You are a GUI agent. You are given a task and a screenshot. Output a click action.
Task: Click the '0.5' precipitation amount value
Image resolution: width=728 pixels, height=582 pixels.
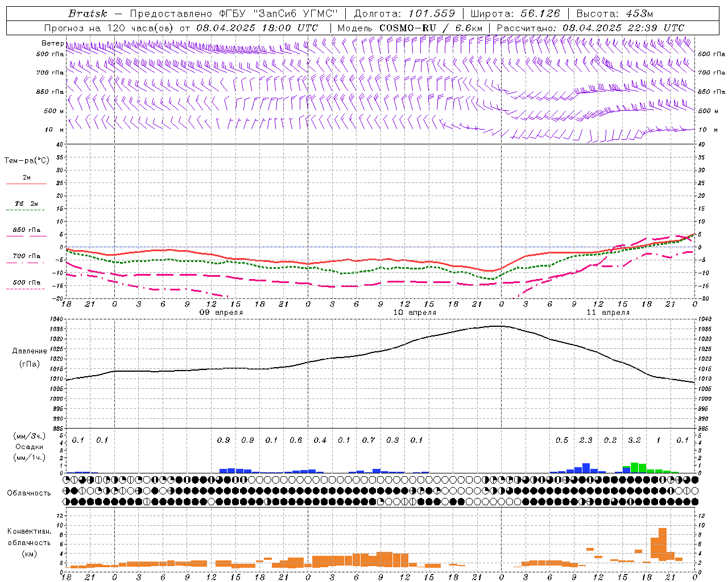click(x=562, y=440)
